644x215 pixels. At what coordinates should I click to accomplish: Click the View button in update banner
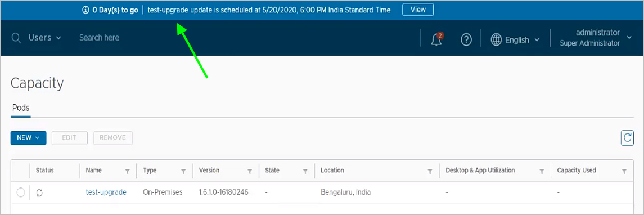418,10
